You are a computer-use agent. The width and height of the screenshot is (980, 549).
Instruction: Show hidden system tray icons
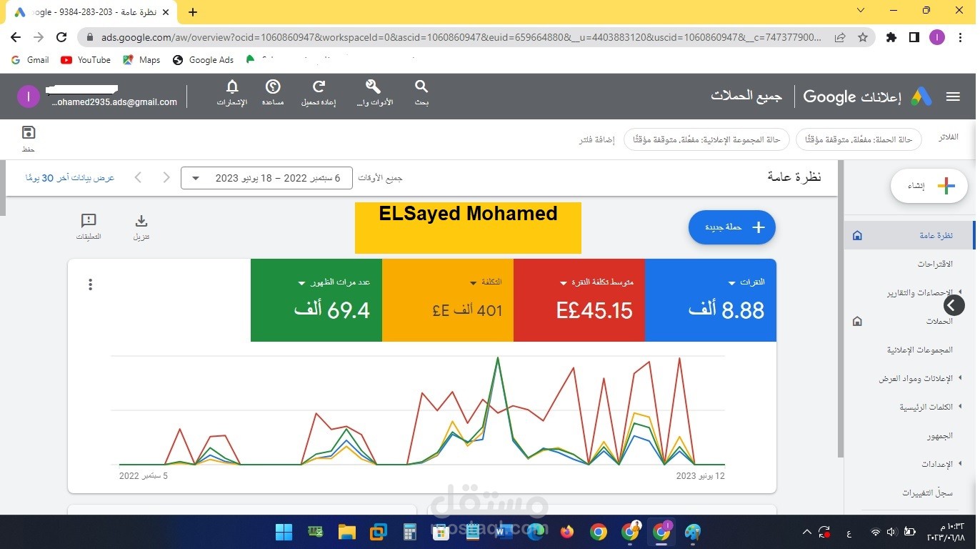(807, 532)
